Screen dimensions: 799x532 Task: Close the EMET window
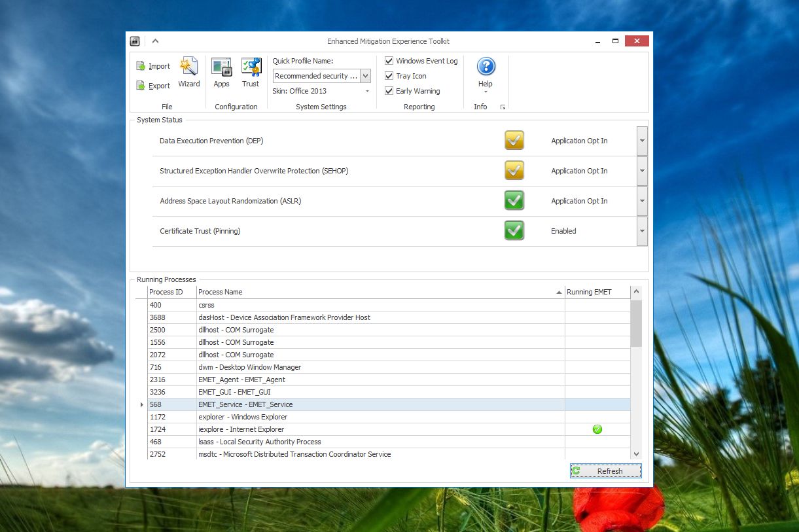click(637, 41)
